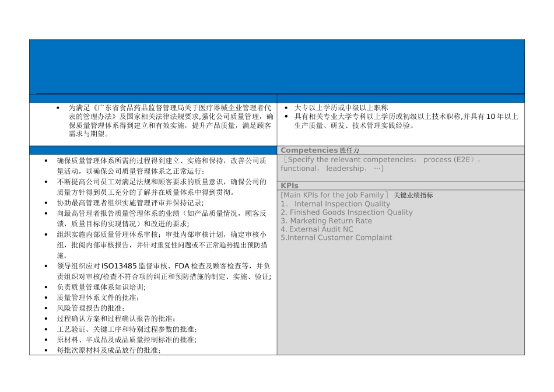Viewport: 554px width, 392px height.
Task: Click line '责组织对审核/检查不符合项的纠正'
Action: (164, 276)
